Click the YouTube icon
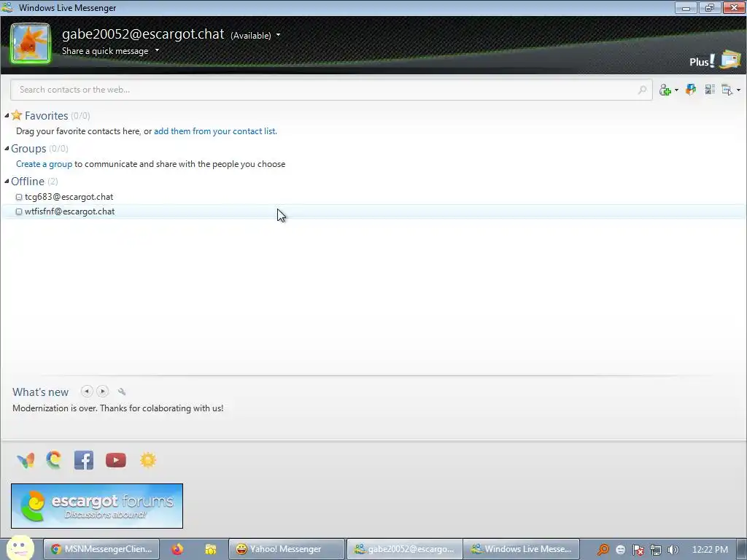Viewport: 747px width, 560px height. coord(116,460)
